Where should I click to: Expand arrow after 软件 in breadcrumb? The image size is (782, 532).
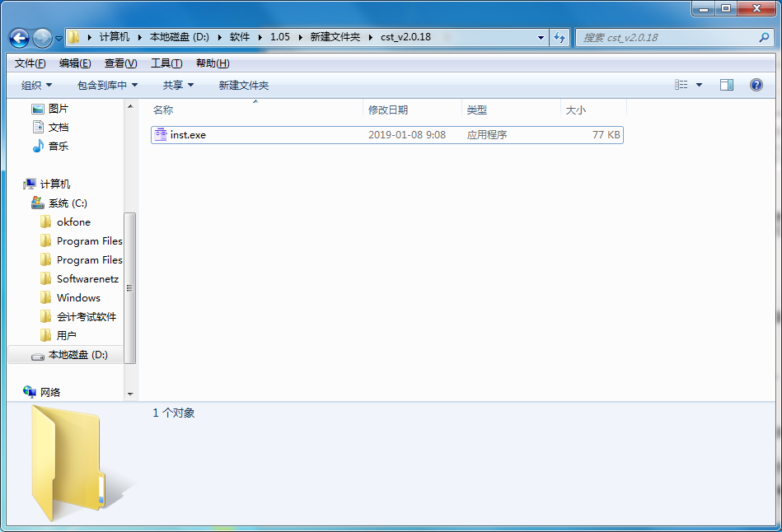[x=260, y=37]
